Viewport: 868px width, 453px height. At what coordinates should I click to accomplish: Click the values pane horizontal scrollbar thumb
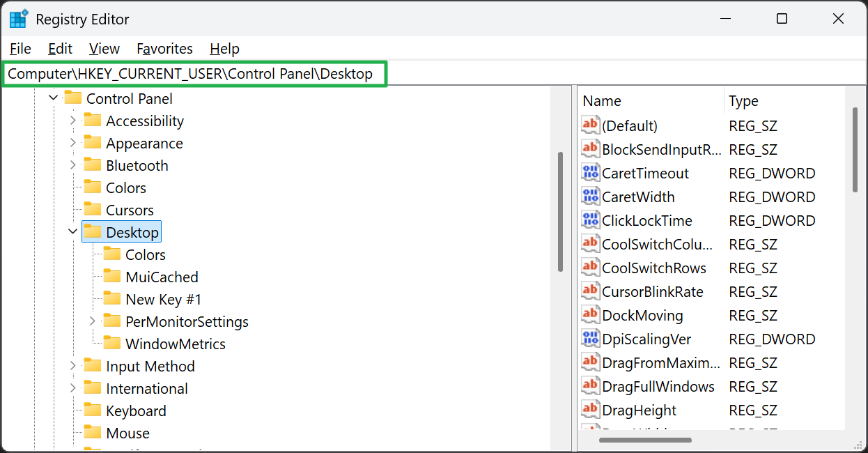pyautogui.click(x=645, y=440)
